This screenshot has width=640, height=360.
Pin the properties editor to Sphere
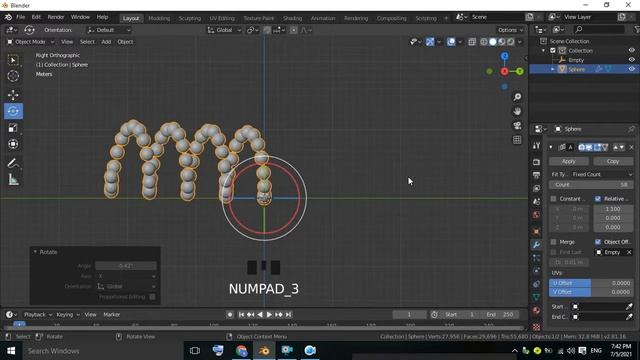pos(631,129)
